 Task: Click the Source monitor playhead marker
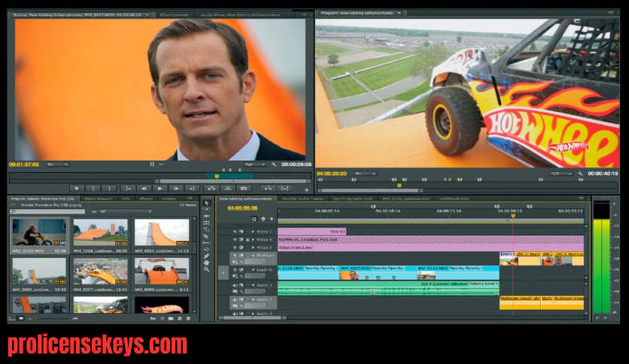[217, 176]
